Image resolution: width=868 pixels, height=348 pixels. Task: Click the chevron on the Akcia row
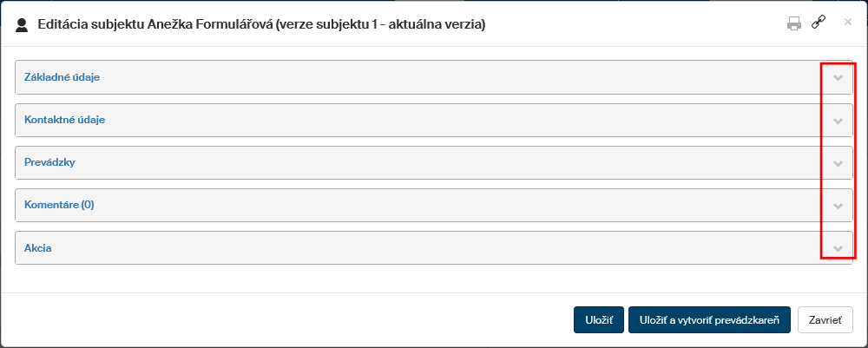click(x=838, y=248)
